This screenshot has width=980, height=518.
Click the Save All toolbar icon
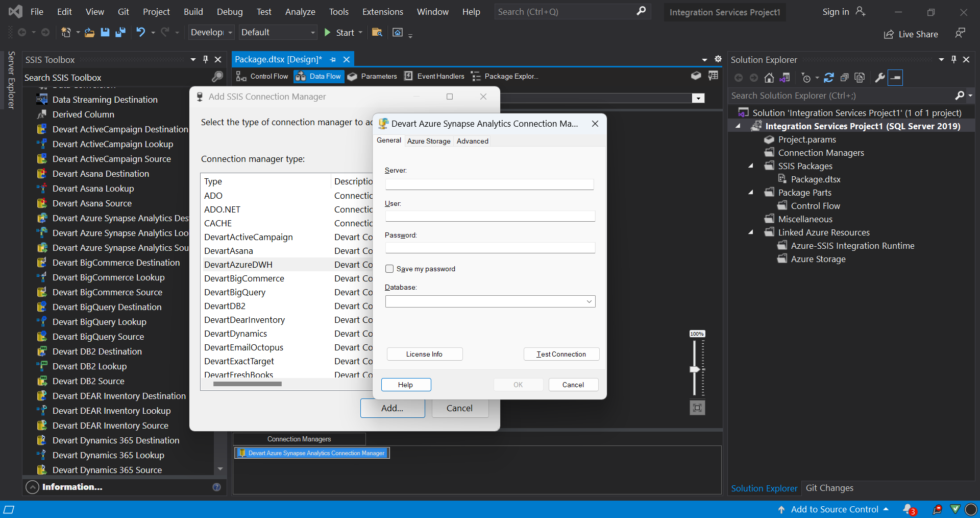(120, 33)
